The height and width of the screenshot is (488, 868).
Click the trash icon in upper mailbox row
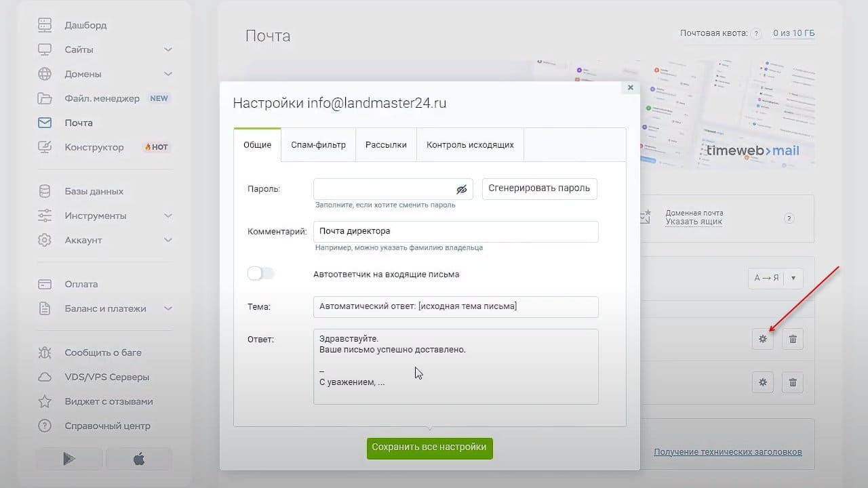pos(793,339)
